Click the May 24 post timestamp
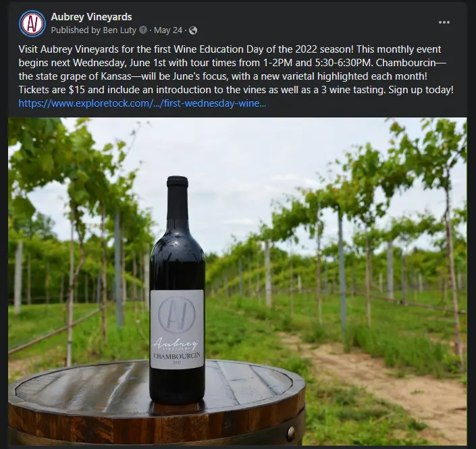 point(168,30)
